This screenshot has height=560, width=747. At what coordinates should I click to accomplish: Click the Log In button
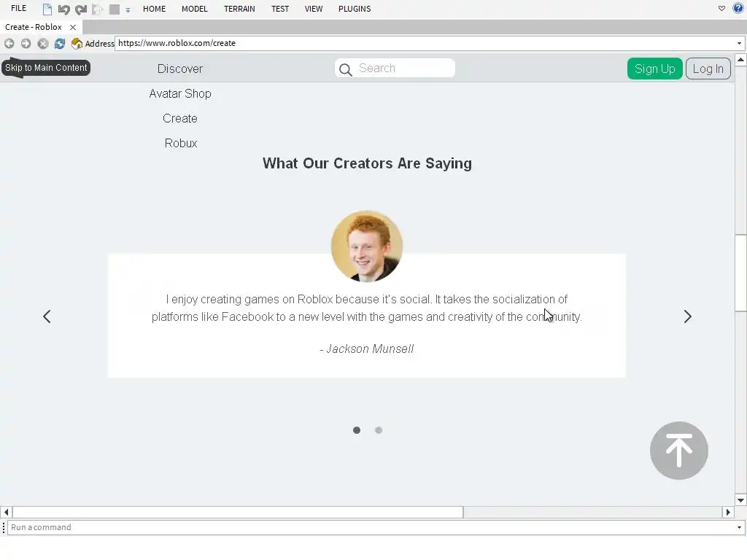708,69
